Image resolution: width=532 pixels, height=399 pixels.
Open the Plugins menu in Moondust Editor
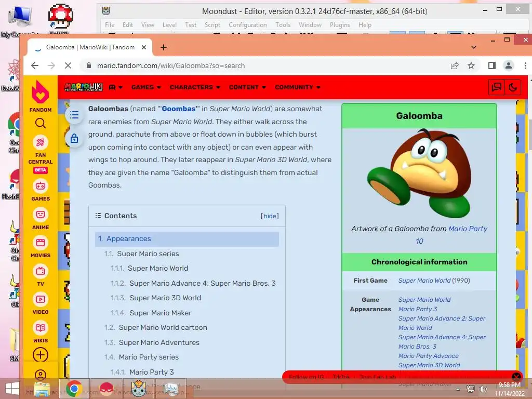pyautogui.click(x=340, y=25)
